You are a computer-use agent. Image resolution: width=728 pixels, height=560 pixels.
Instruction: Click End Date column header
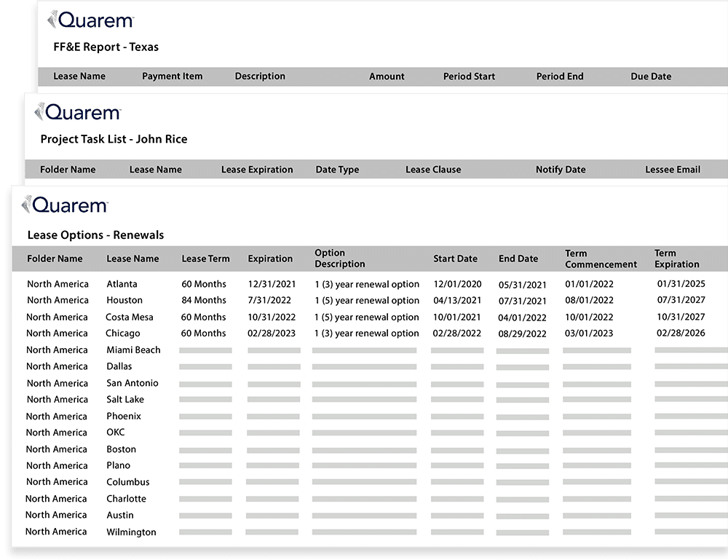[x=518, y=259]
